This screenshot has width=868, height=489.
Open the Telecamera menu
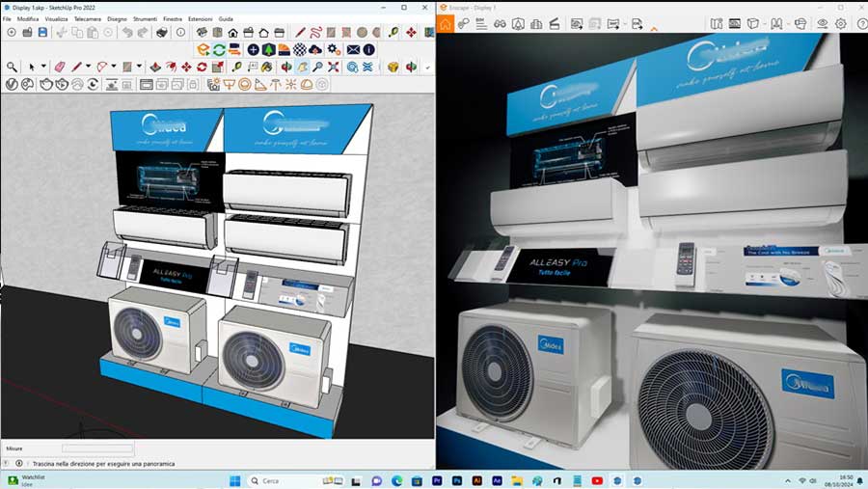pos(88,19)
